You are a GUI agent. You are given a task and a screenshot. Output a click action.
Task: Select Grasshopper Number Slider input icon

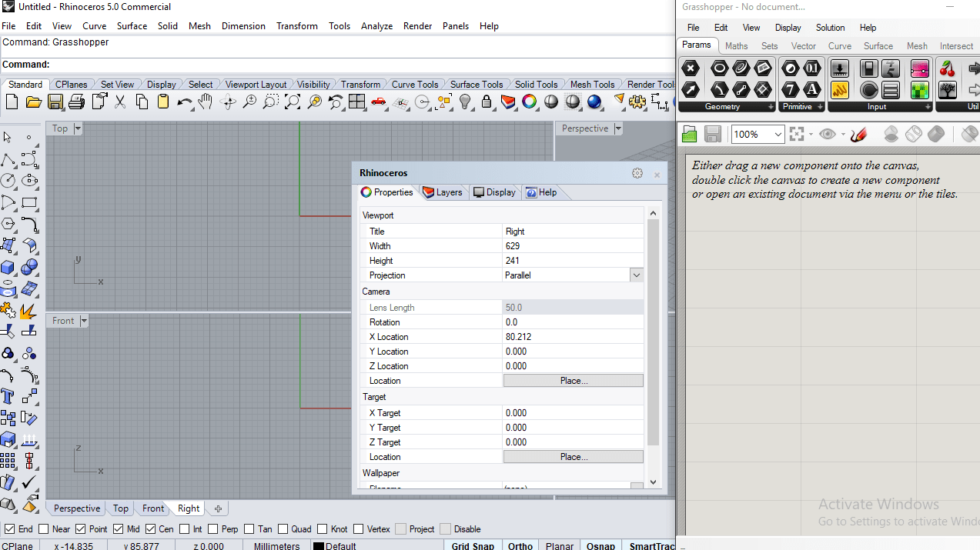(840, 68)
